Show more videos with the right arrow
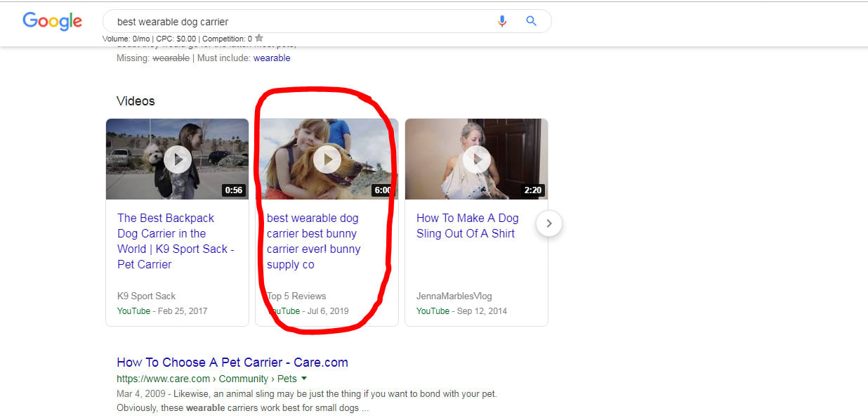This screenshot has height=418, width=868. pyautogui.click(x=548, y=223)
